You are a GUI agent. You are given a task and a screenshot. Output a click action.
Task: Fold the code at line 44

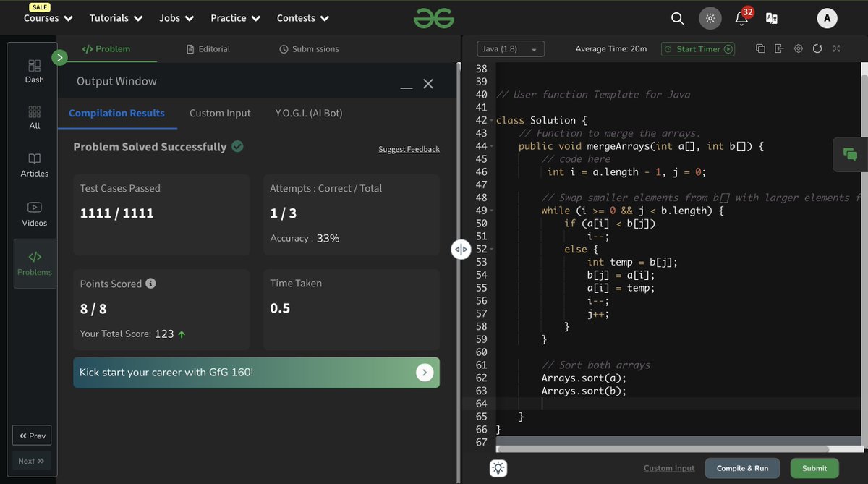pyautogui.click(x=492, y=146)
